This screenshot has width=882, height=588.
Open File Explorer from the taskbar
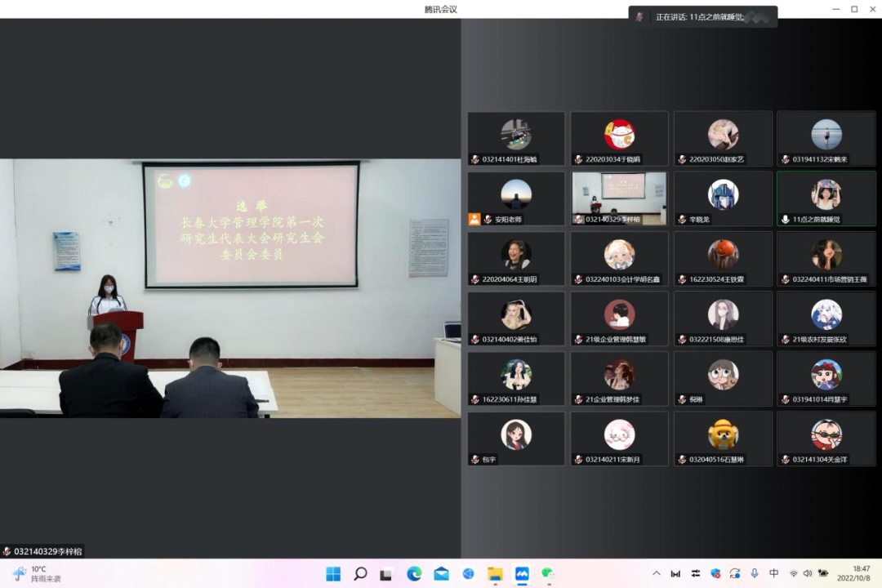[x=495, y=573]
